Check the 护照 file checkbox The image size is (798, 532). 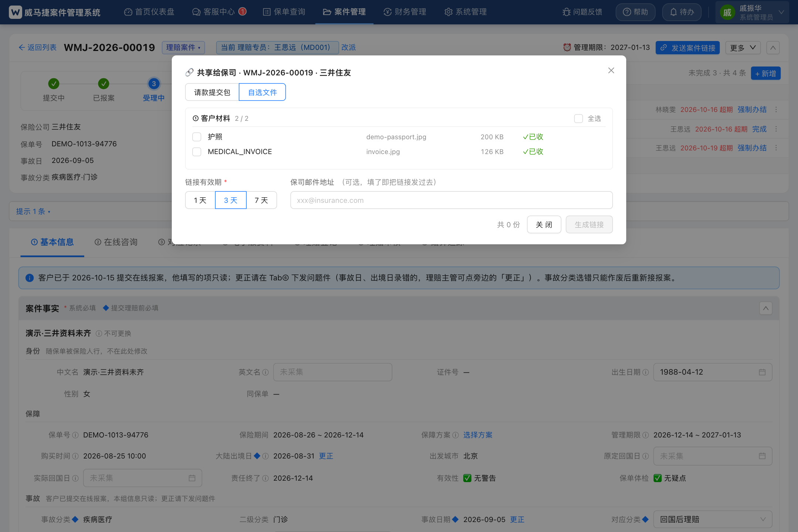tap(197, 137)
